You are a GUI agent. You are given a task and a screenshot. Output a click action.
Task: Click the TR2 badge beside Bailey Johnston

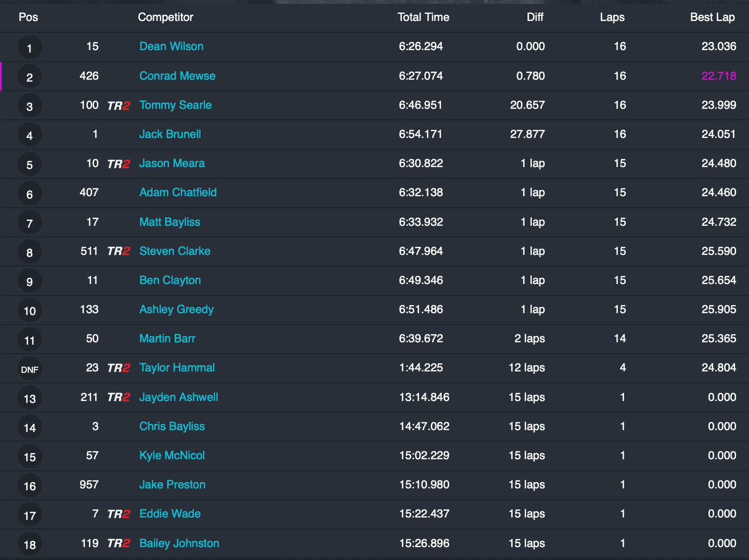pos(118,543)
